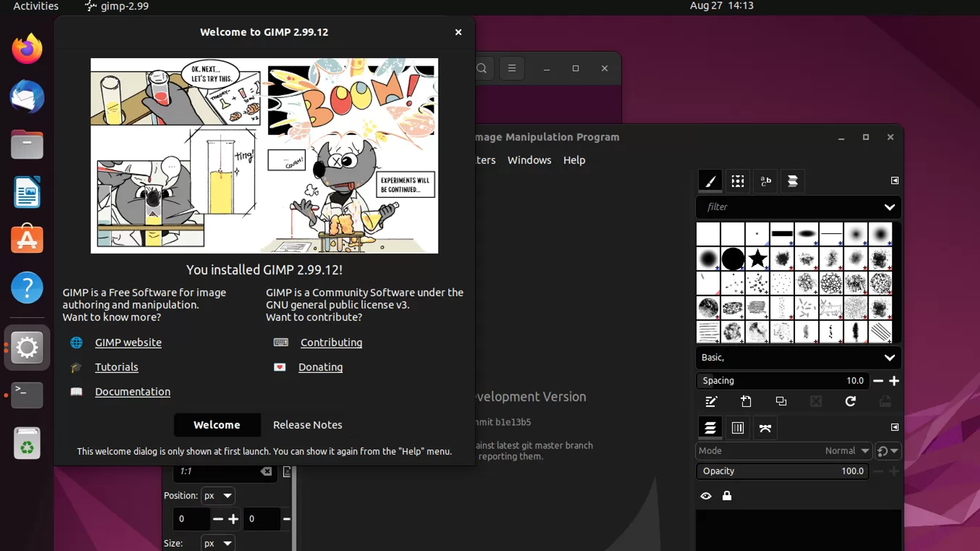980x551 pixels.
Task: Click the edit brush icon
Action: [x=711, y=402]
